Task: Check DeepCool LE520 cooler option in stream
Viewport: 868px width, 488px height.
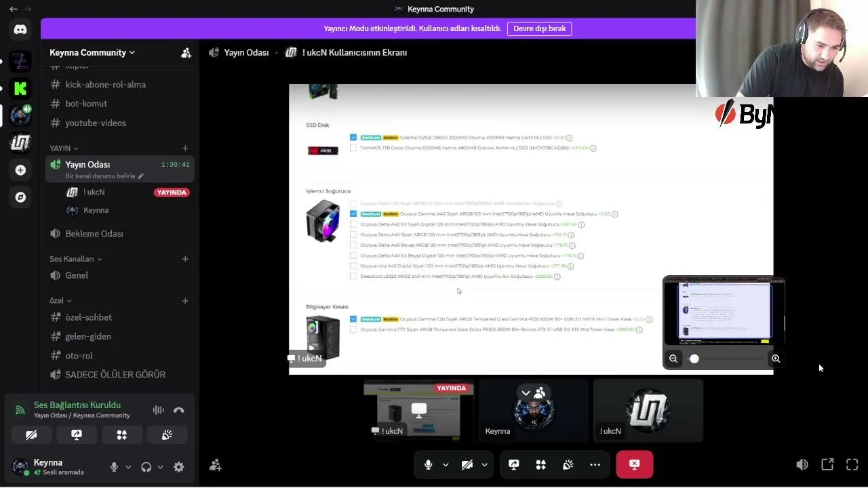Action: pyautogui.click(x=353, y=277)
